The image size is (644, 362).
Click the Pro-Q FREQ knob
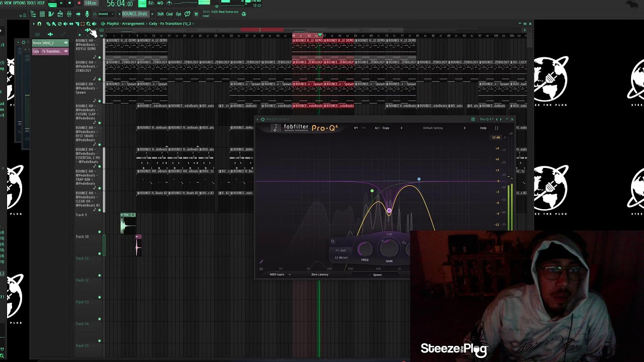[x=365, y=249]
